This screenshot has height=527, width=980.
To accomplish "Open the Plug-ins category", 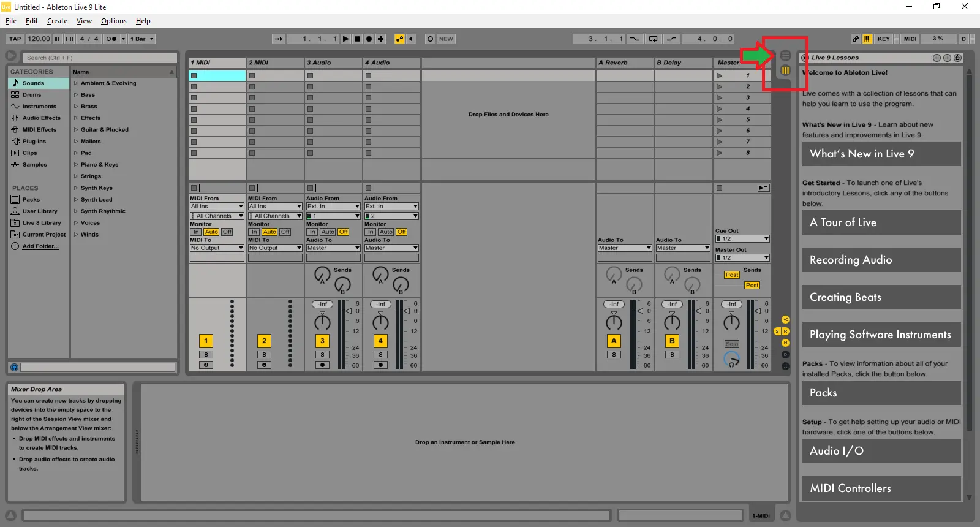I will 34,141.
